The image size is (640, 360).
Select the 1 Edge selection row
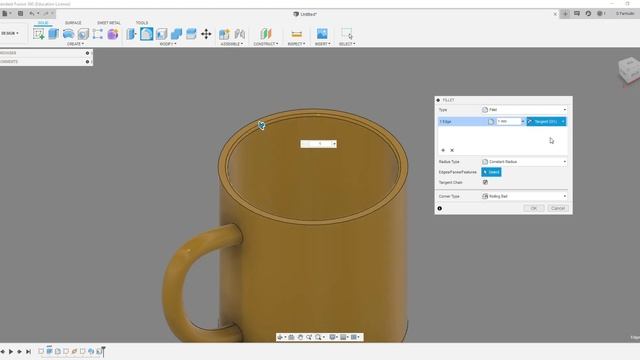462,122
